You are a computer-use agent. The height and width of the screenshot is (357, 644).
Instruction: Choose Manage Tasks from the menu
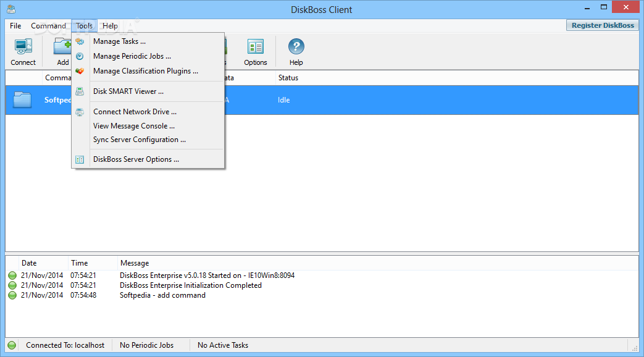click(148, 41)
